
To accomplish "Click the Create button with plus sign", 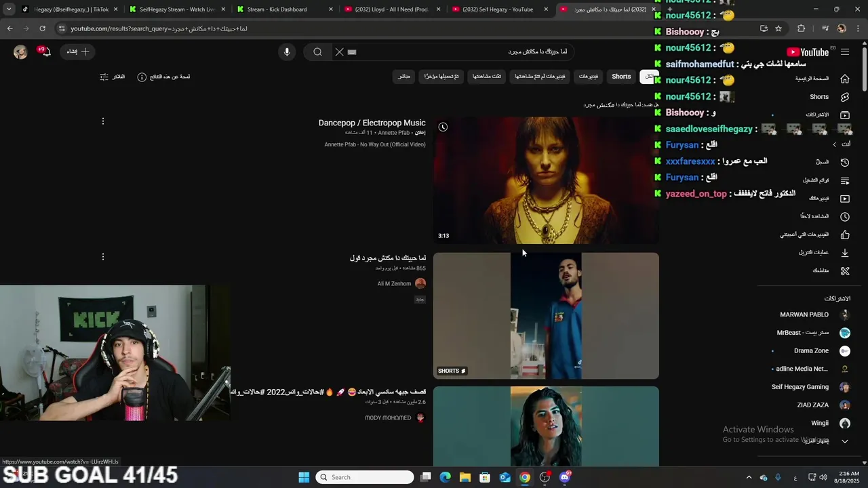I will point(77,52).
